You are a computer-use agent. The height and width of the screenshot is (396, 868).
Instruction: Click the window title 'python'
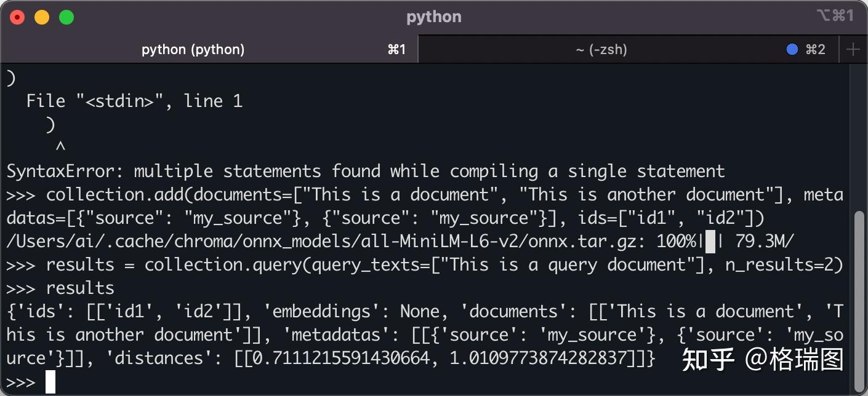click(x=433, y=17)
